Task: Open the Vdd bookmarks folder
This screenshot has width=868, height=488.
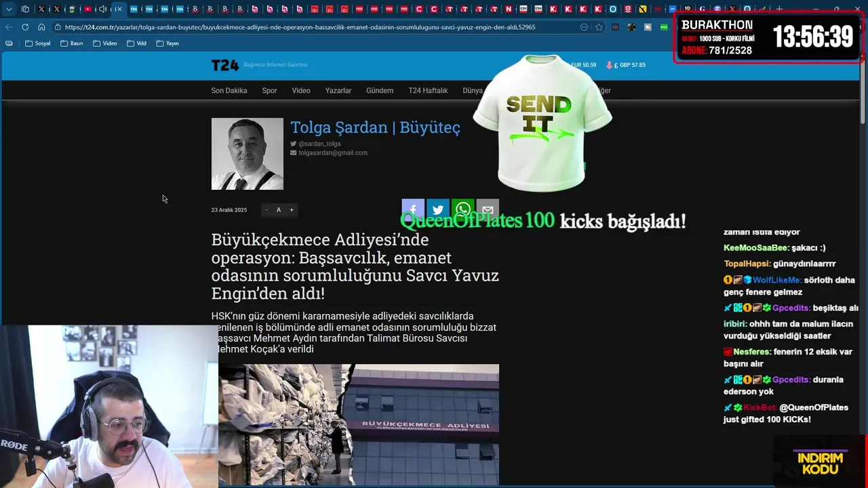Action: [136, 43]
